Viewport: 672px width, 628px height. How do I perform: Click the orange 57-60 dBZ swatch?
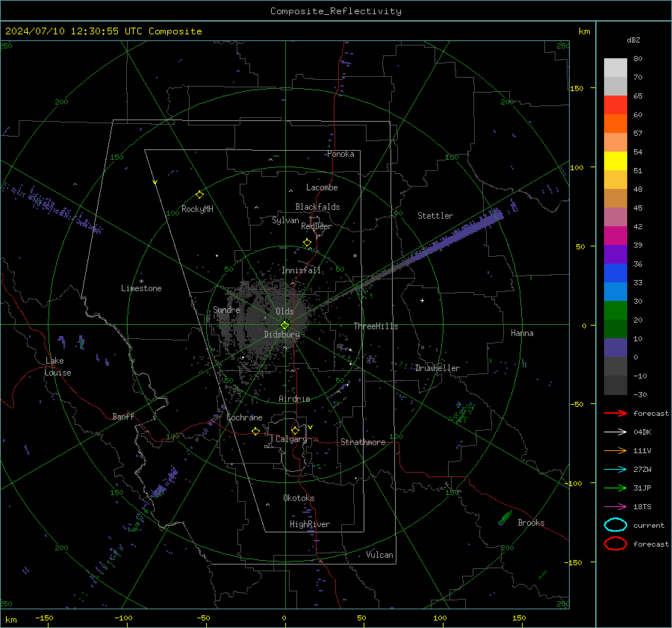click(615, 124)
